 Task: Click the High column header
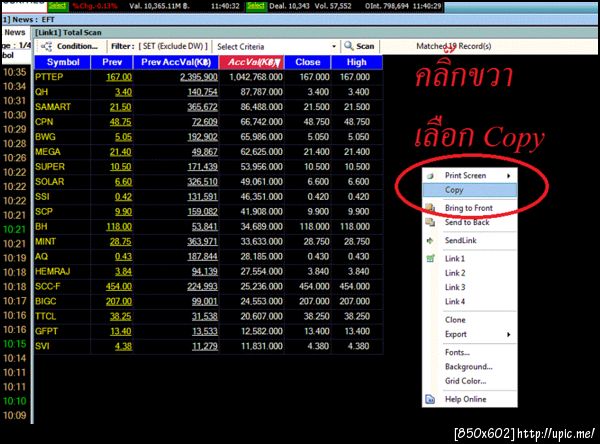click(357, 62)
